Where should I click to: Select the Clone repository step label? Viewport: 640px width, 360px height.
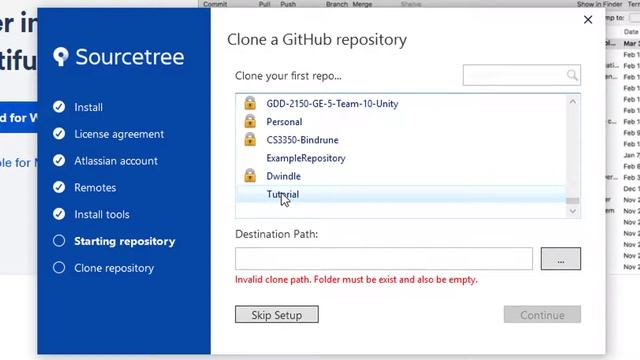click(114, 268)
